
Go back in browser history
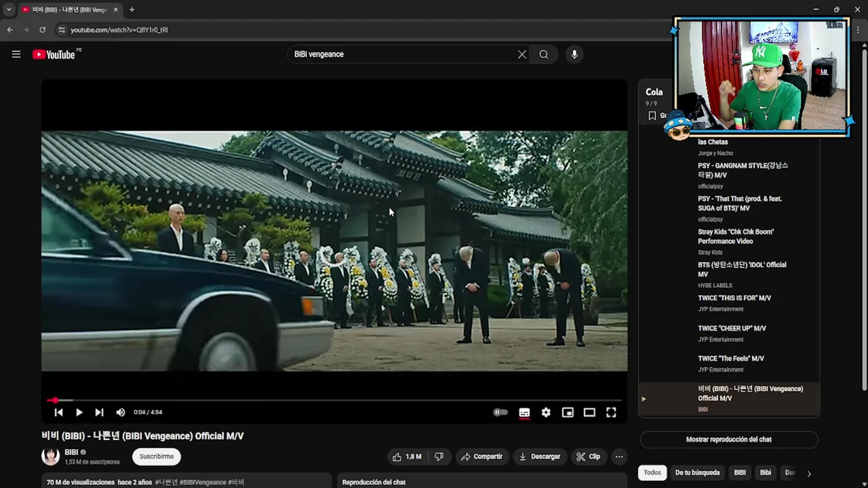pos(9,30)
